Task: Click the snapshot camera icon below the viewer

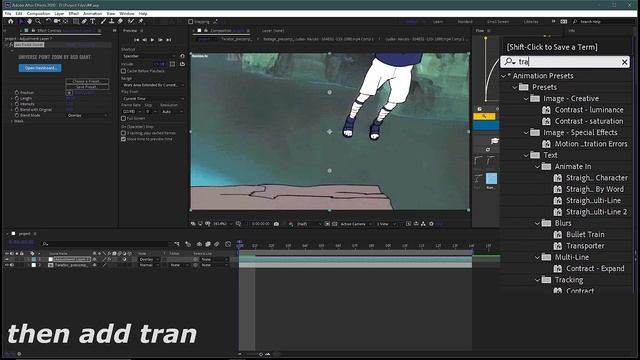Action: pos(276,224)
